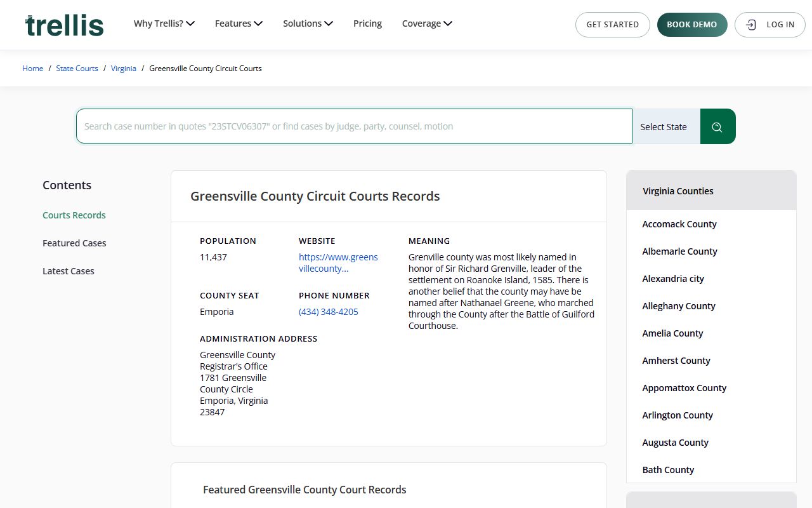Click the Trellis logo

[65, 25]
